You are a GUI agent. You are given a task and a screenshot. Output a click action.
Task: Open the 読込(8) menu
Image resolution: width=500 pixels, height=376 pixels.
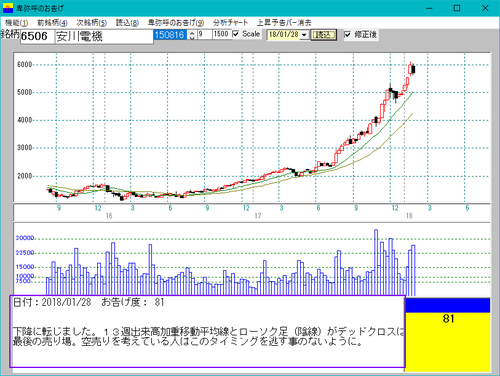point(127,23)
